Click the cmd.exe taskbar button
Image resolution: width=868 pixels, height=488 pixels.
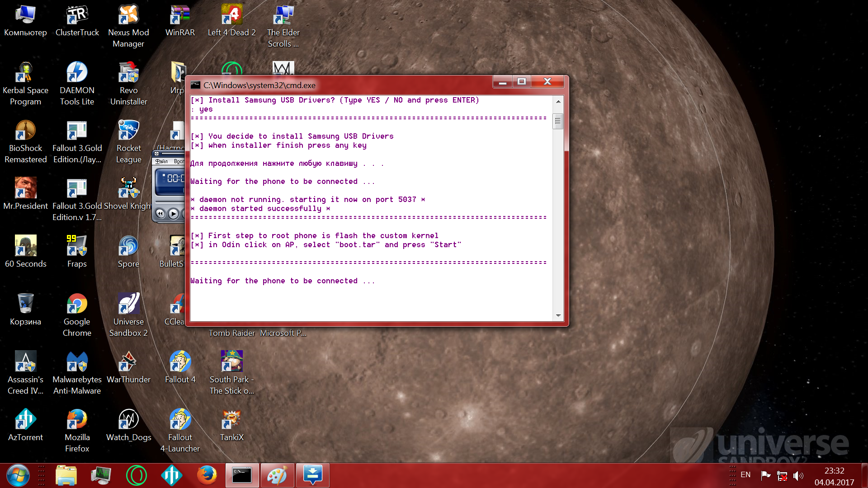pos(242,475)
